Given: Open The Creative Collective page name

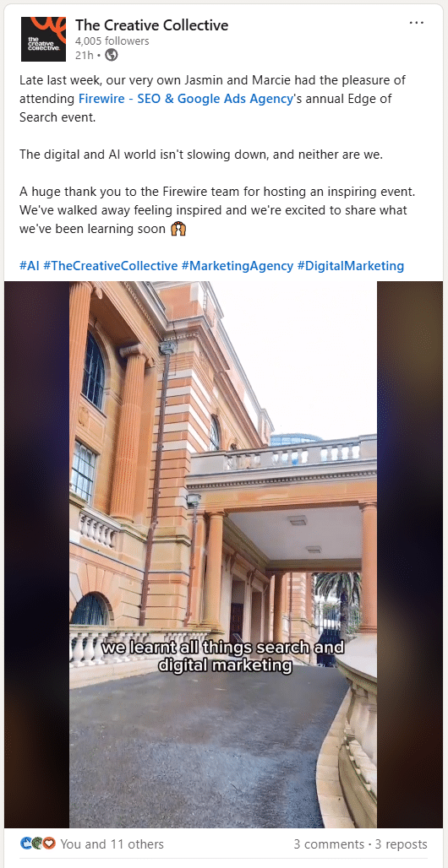Looking at the screenshot, I should pyautogui.click(x=151, y=25).
